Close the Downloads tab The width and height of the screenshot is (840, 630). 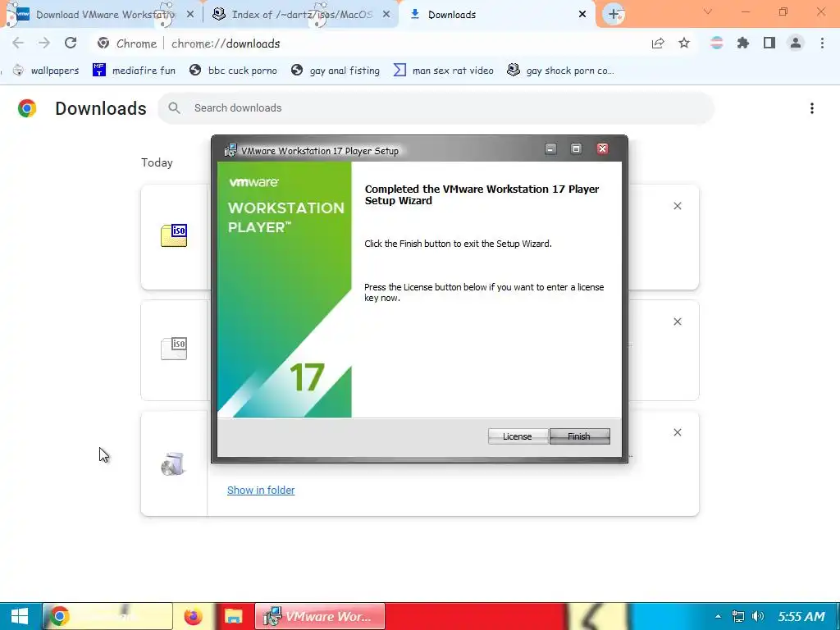[582, 15]
